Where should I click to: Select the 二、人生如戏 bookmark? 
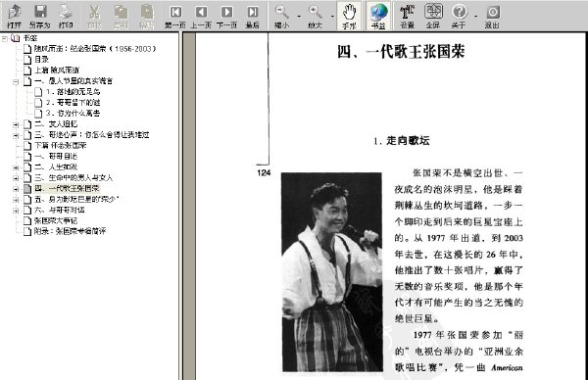(x=56, y=167)
